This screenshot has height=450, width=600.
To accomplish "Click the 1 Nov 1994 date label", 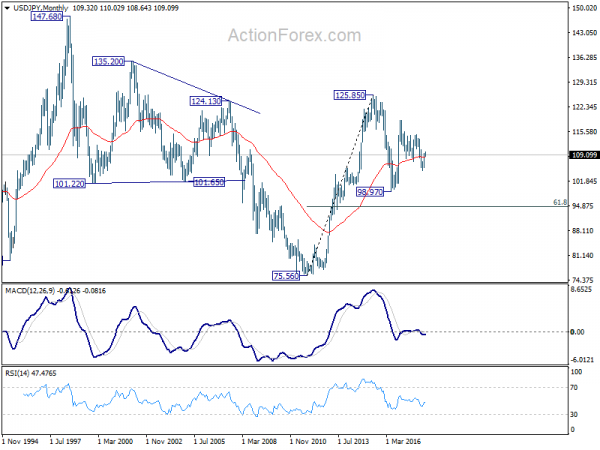I will pyautogui.click(x=20, y=441).
